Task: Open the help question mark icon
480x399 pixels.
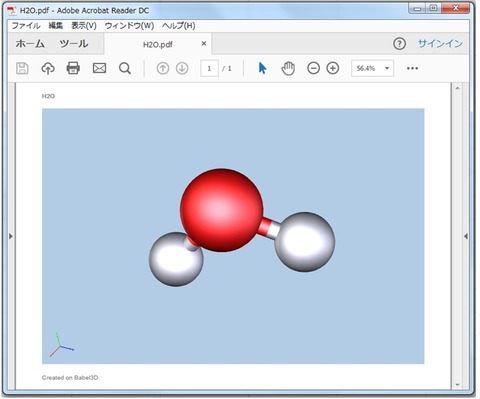Action: [399, 44]
